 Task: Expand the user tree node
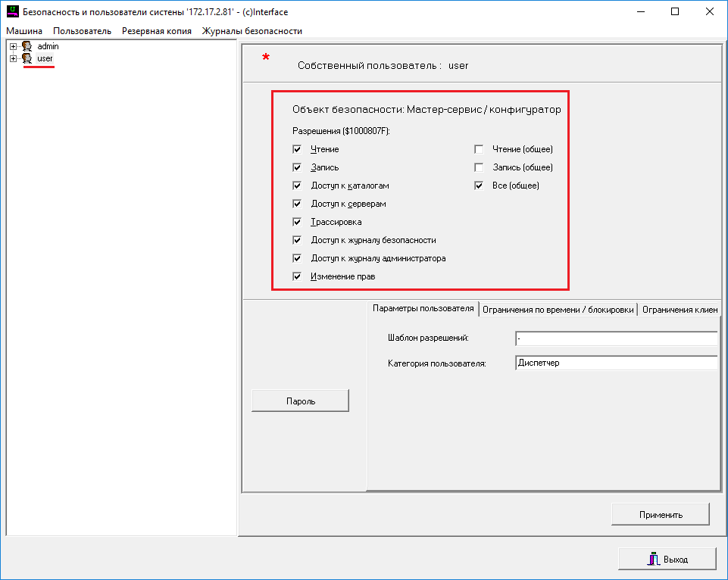click(x=13, y=58)
